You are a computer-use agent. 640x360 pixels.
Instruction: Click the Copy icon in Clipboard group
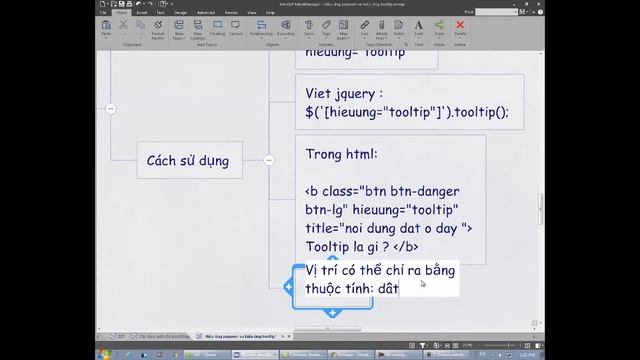coord(140,25)
